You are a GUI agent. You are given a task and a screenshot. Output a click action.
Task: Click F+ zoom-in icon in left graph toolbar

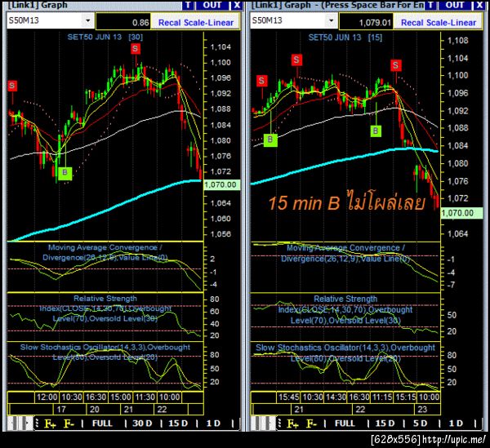(x=50, y=424)
